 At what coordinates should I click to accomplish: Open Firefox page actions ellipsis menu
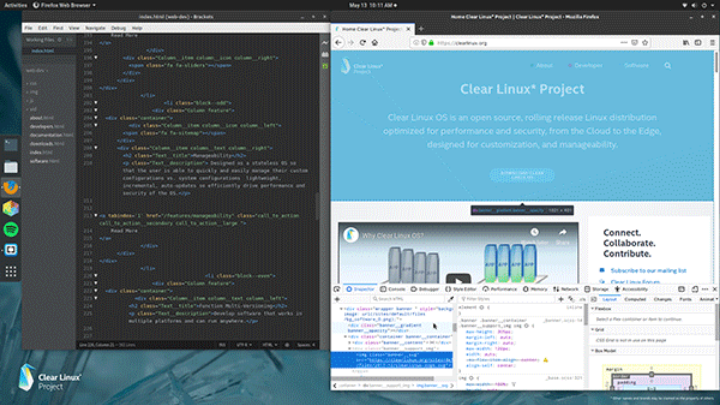(x=624, y=43)
